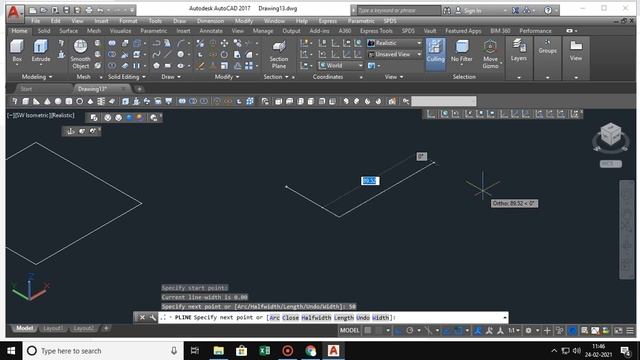
Task: Choose the Close option in command line
Action: click(x=291, y=318)
